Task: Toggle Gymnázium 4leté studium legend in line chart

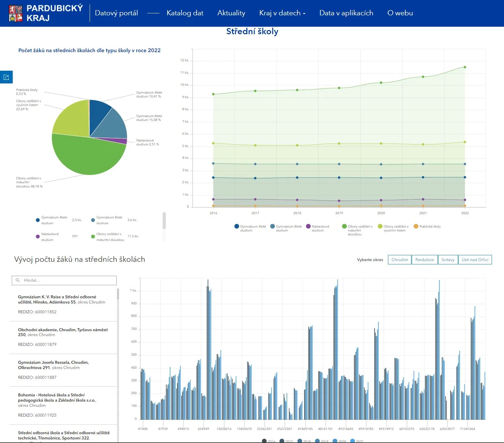Action: (250, 228)
